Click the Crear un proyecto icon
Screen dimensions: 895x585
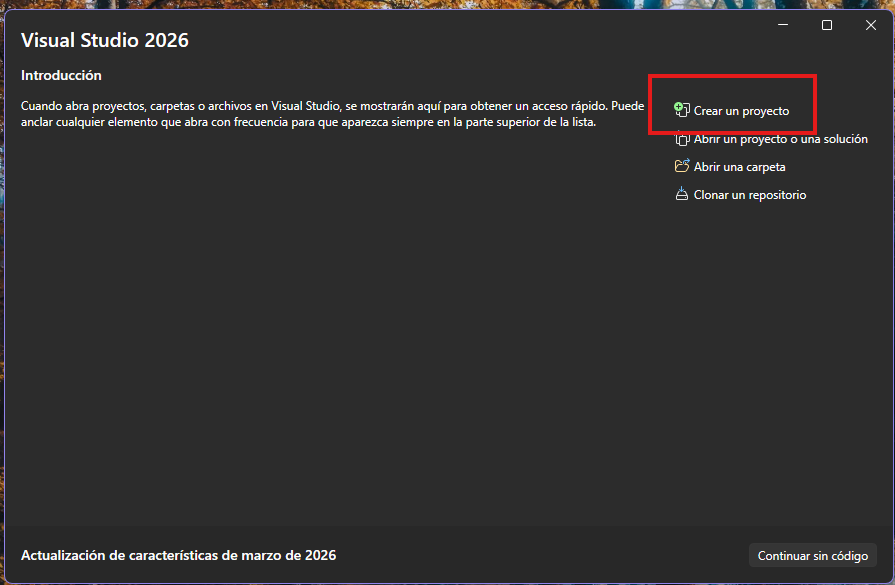pos(682,110)
